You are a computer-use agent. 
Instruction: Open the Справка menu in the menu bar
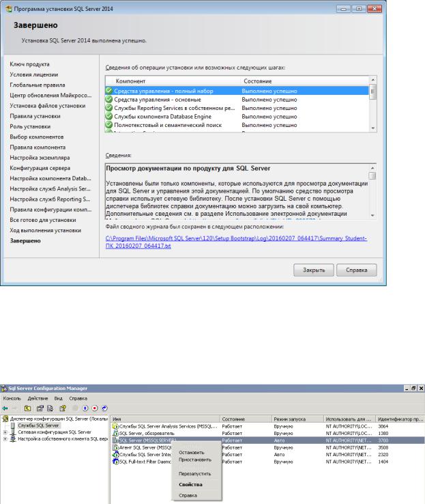point(78,398)
